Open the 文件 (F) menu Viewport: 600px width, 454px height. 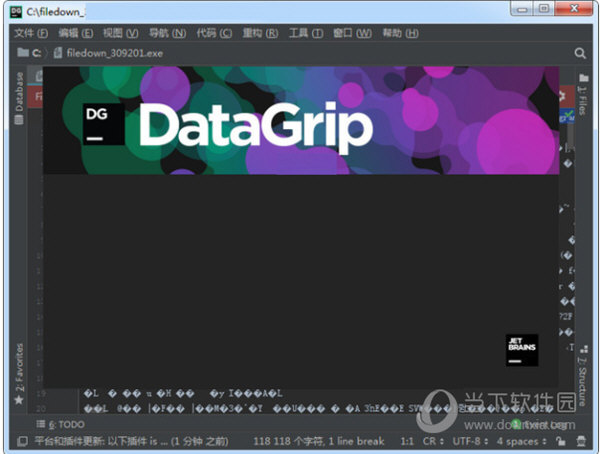31,33
